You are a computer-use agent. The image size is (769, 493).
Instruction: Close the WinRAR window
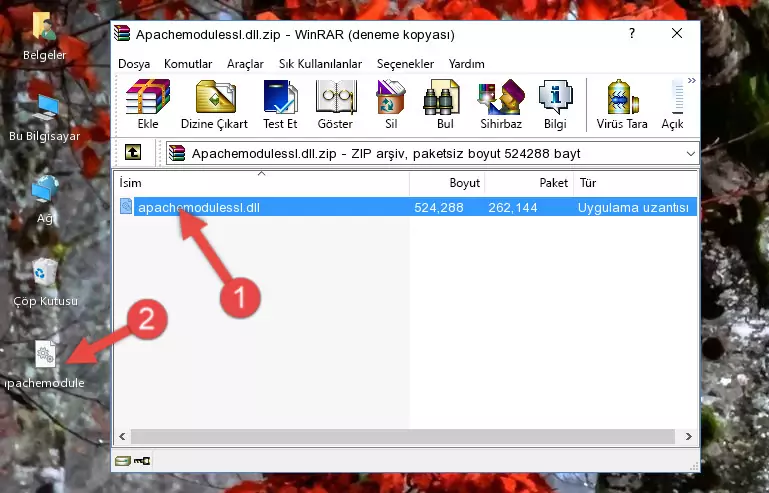tap(677, 33)
